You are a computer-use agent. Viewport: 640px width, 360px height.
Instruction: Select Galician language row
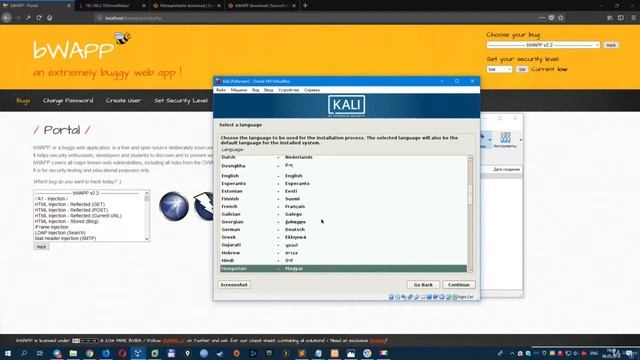pos(343,214)
